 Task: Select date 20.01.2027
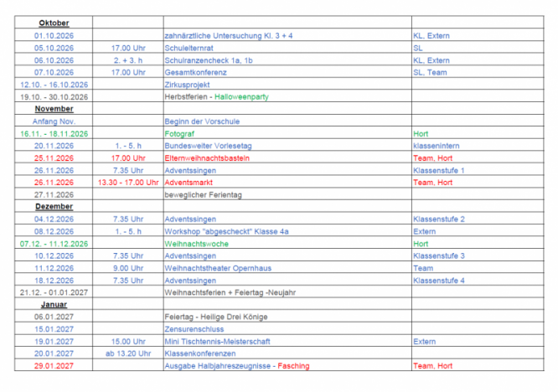coord(54,353)
